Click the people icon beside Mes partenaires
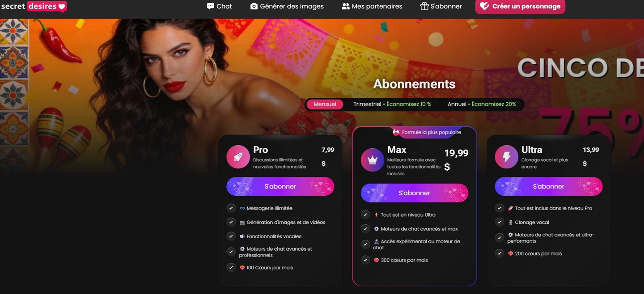 (x=346, y=6)
